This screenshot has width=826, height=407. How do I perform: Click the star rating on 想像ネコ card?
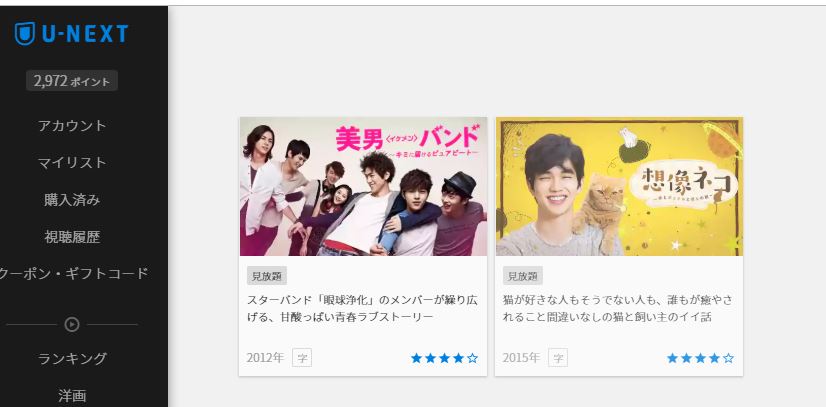(x=700, y=359)
